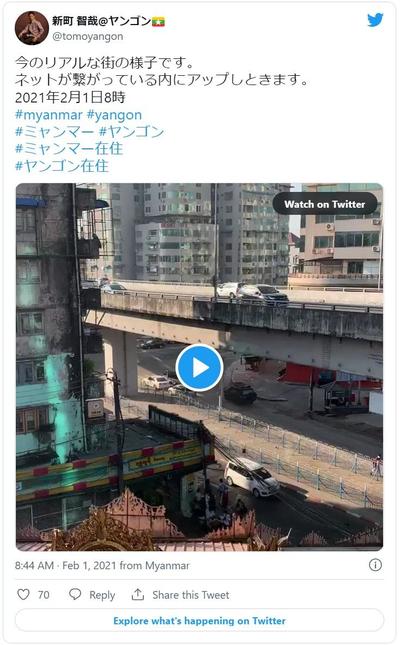Like the tweet with the heart icon
This screenshot has width=400, height=645.
pos(23,594)
